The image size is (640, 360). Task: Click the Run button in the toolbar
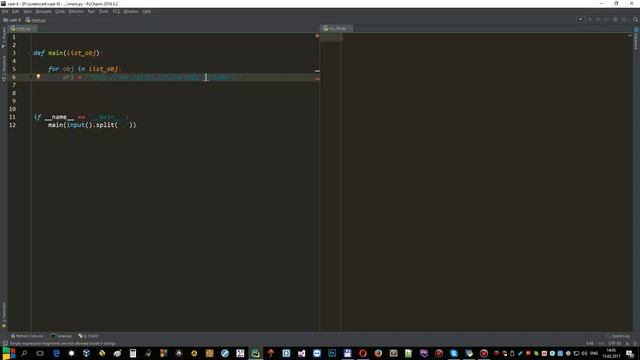coord(590,20)
